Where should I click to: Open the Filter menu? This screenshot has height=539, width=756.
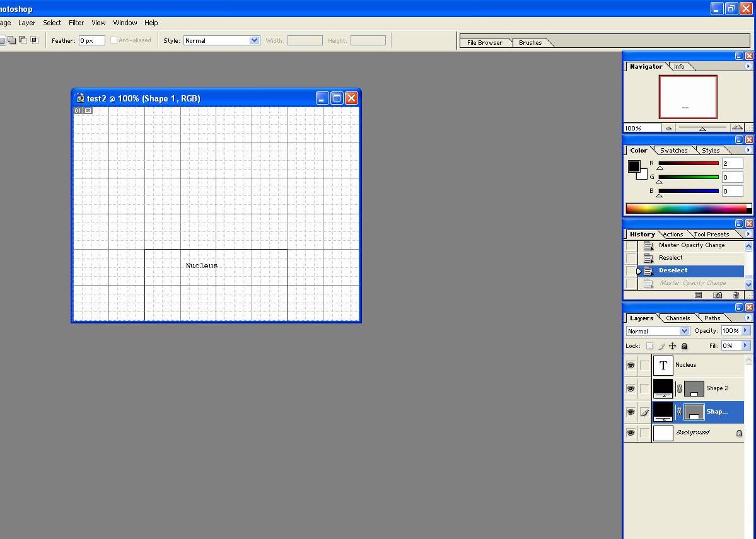(x=76, y=23)
